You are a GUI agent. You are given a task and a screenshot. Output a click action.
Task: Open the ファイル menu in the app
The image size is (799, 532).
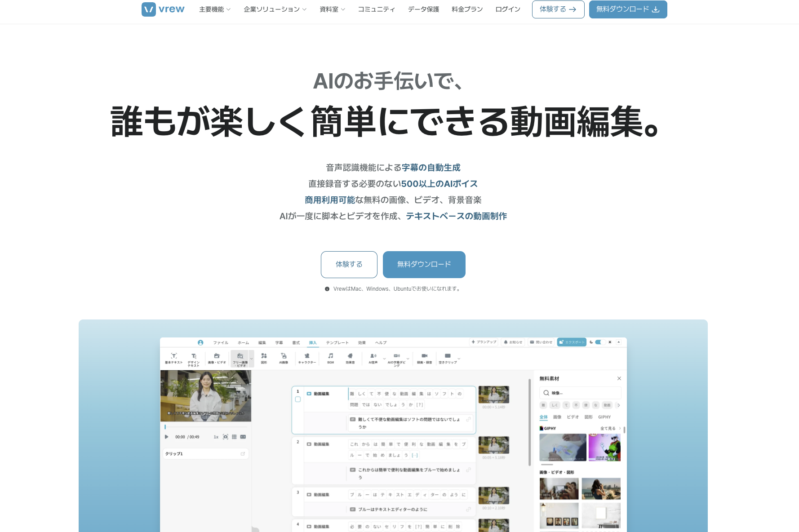(221, 342)
